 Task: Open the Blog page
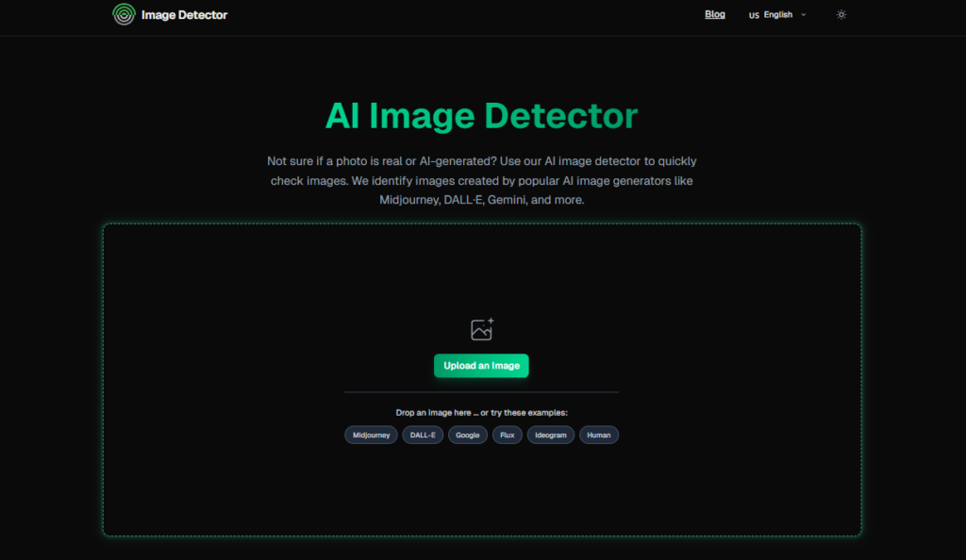(x=715, y=14)
